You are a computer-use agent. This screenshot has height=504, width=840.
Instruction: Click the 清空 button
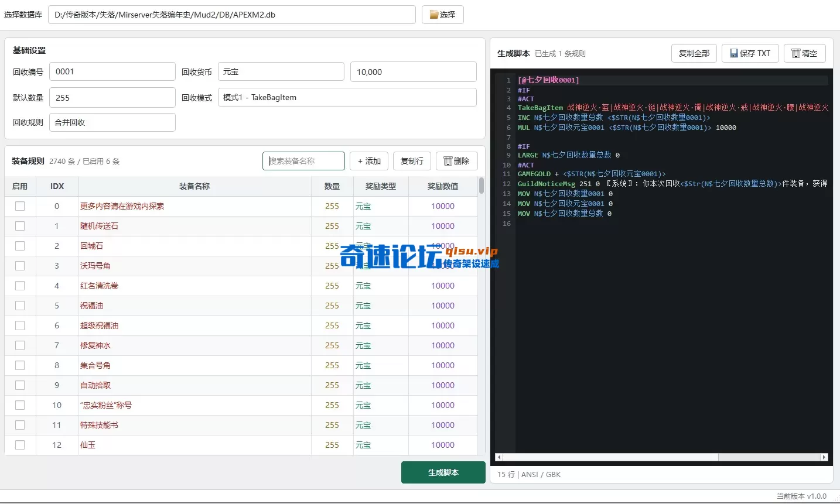point(805,53)
